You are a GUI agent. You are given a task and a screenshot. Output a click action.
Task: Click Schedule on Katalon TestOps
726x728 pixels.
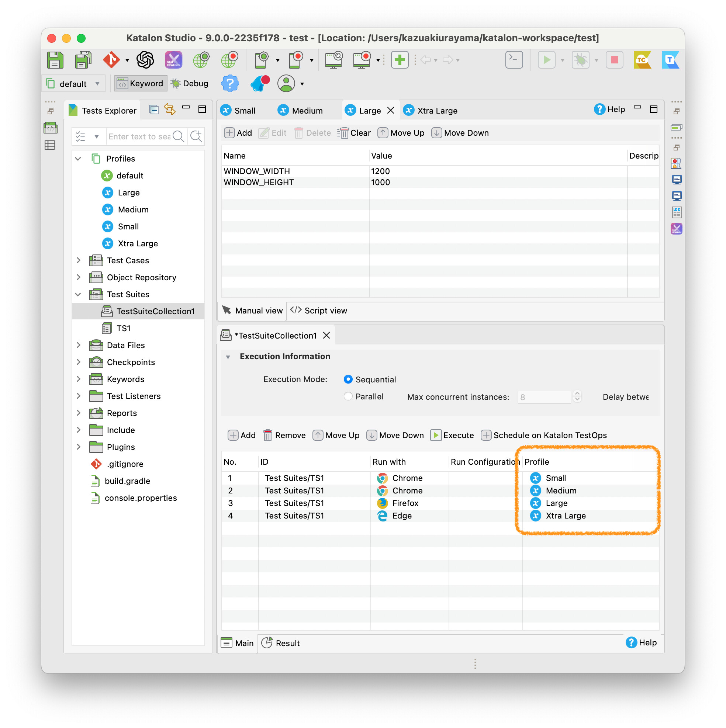pos(544,435)
